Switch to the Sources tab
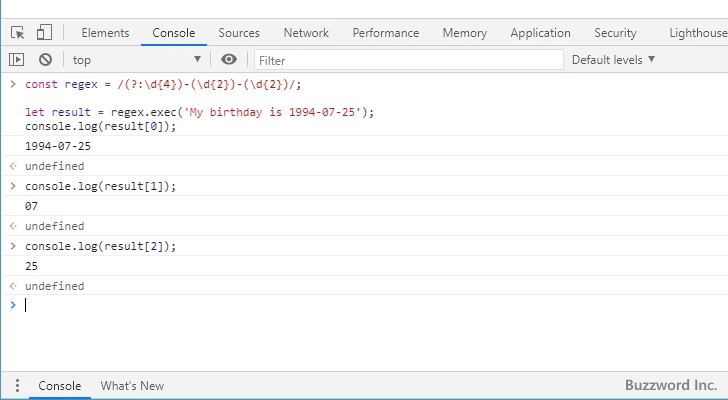728x400 pixels. 238,33
